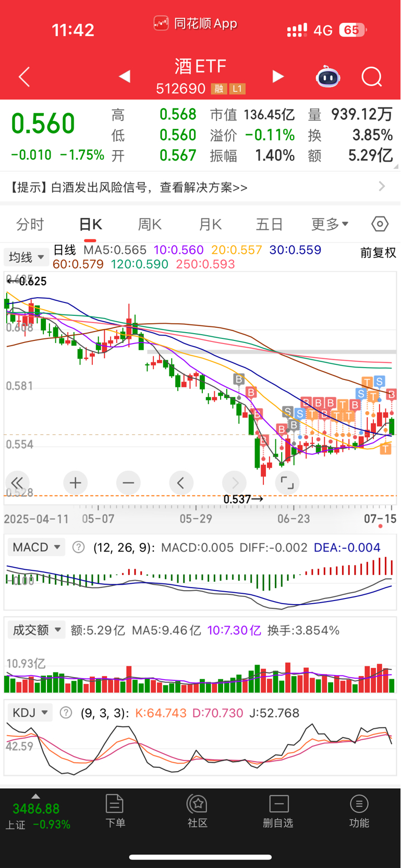Switch to 分时 tab

30,224
